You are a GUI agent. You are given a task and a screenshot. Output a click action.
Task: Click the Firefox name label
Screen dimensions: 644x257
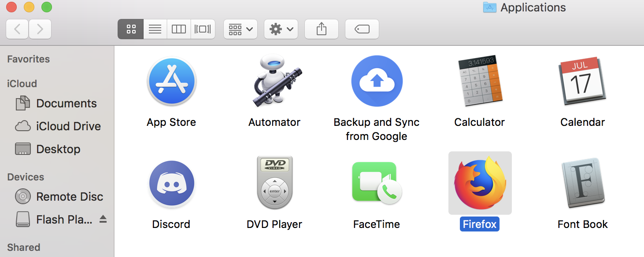click(480, 224)
